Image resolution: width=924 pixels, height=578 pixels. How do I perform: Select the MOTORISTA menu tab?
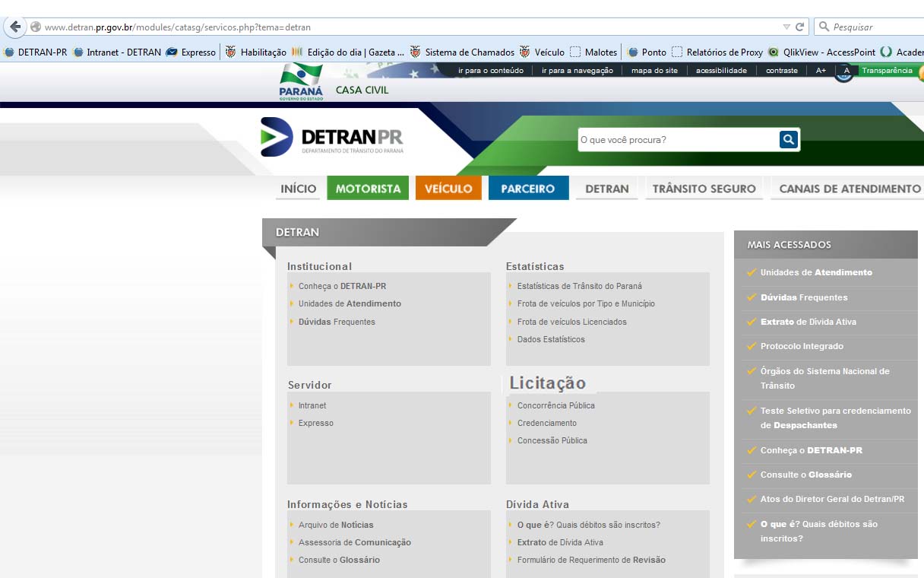point(368,189)
